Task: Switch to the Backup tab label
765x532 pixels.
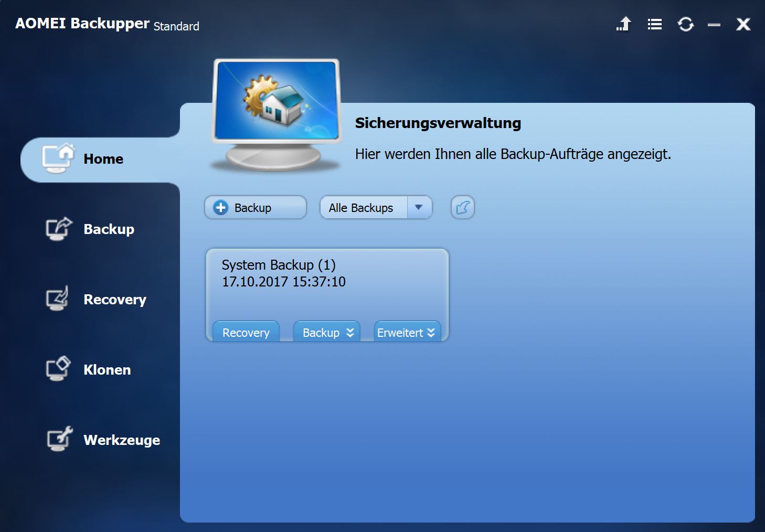Action: click(109, 229)
